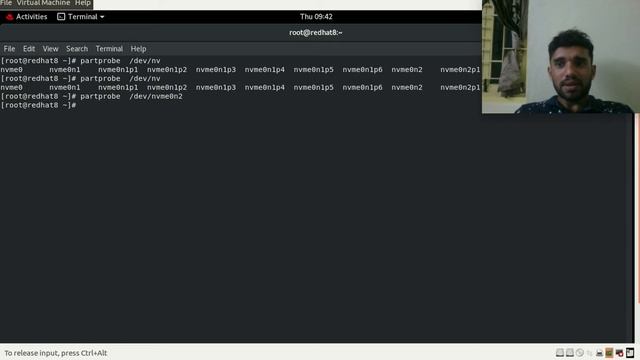Open the Help menu next to Virtual Machine

coord(83,3)
